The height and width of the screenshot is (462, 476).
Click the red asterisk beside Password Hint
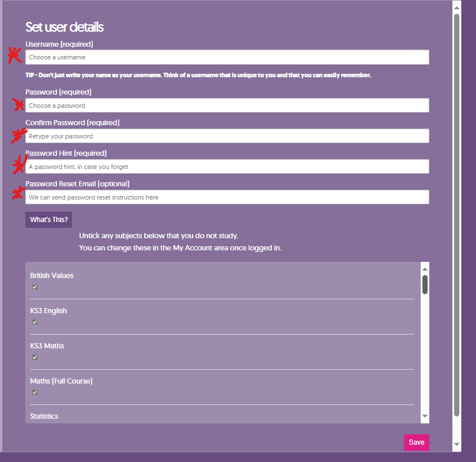[18, 164]
